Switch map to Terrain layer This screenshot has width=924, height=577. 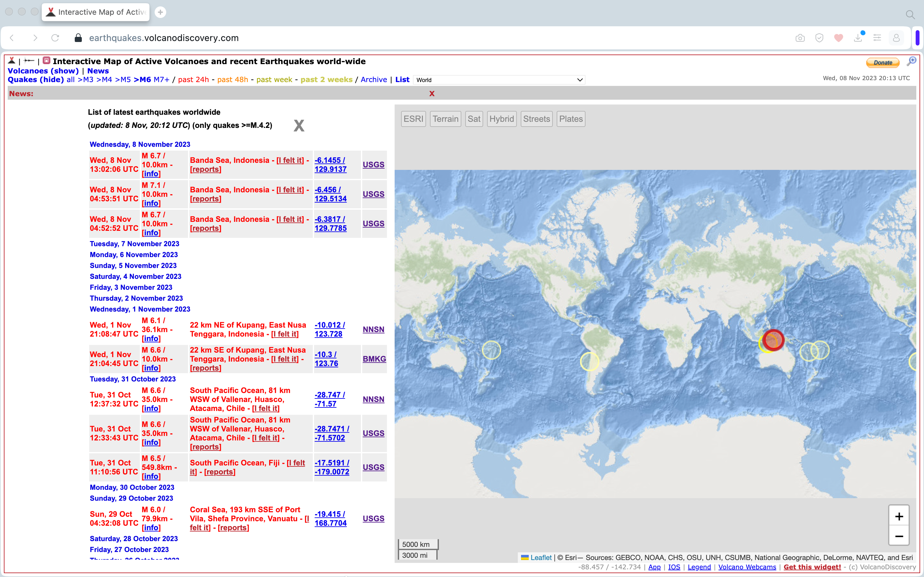pyautogui.click(x=445, y=119)
